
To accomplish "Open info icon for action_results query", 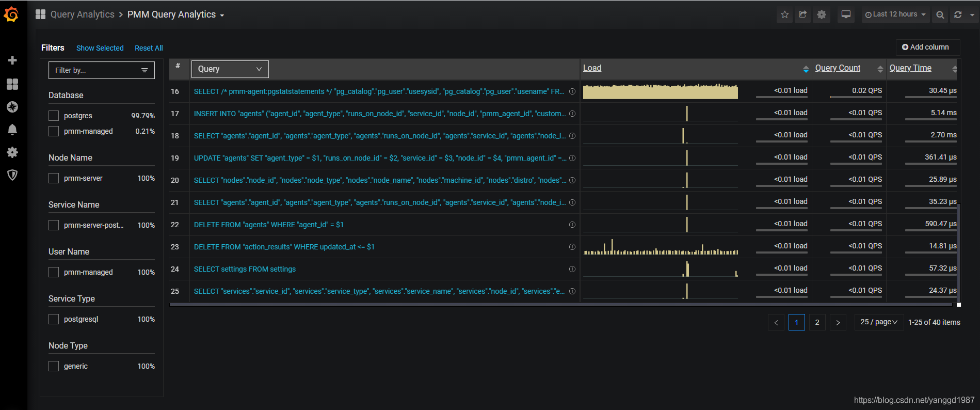I will (x=572, y=247).
